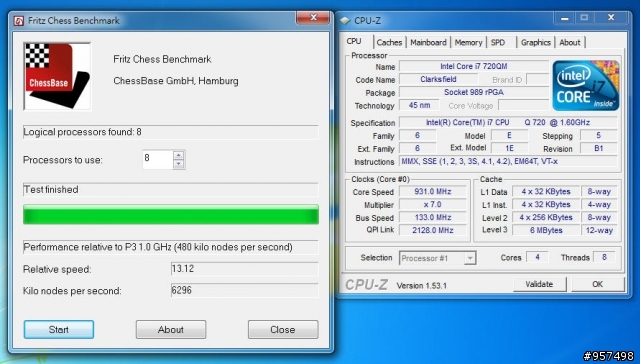Viewport: 640px width, 364px height.
Task: Click the CPU-Z title bar icon
Action: tap(345, 20)
